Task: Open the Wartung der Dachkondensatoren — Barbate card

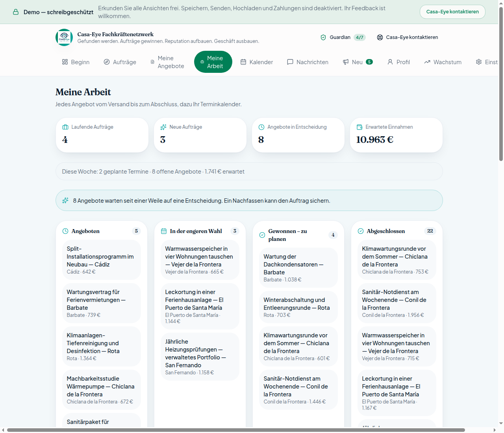Action: pyautogui.click(x=298, y=268)
